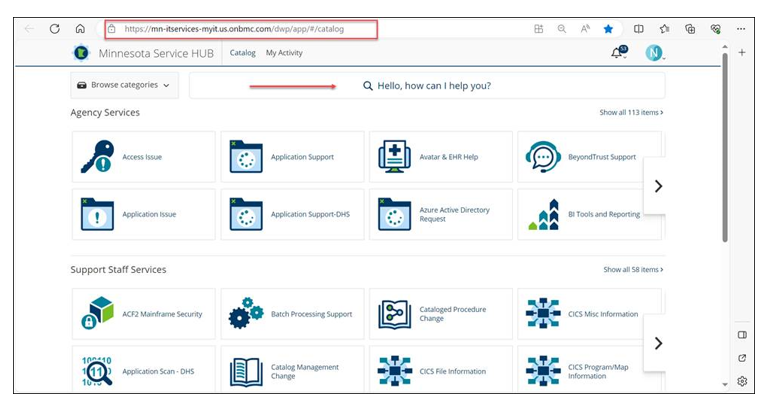
Task: Click the Access Issue key icon
Action: 97,157
